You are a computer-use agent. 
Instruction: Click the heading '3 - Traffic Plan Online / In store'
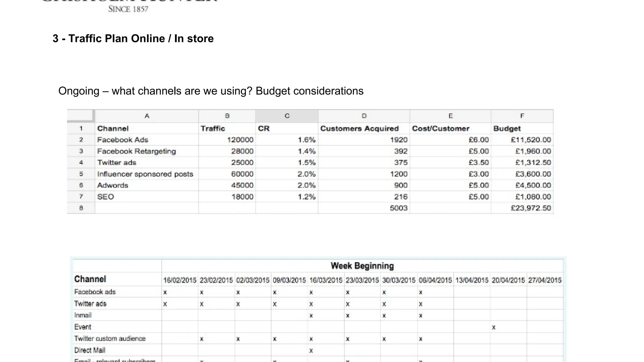[133, 39]
